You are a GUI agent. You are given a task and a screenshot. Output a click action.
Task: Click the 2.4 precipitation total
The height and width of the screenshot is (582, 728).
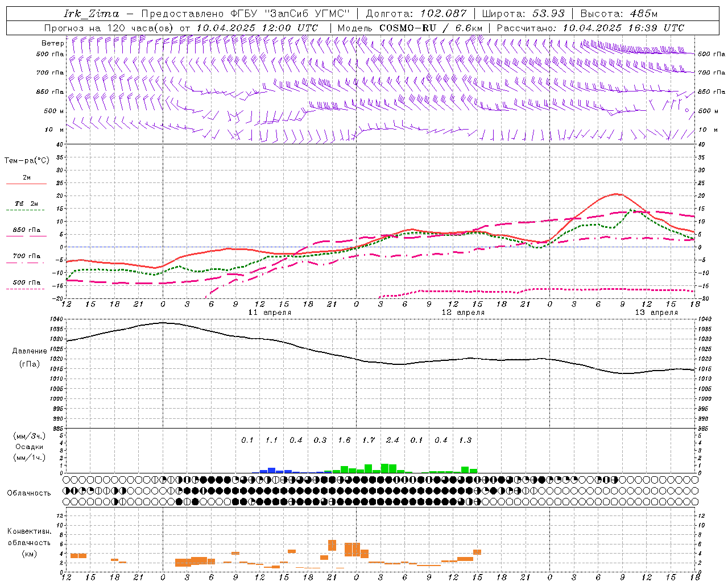click(x=392, y=440)
